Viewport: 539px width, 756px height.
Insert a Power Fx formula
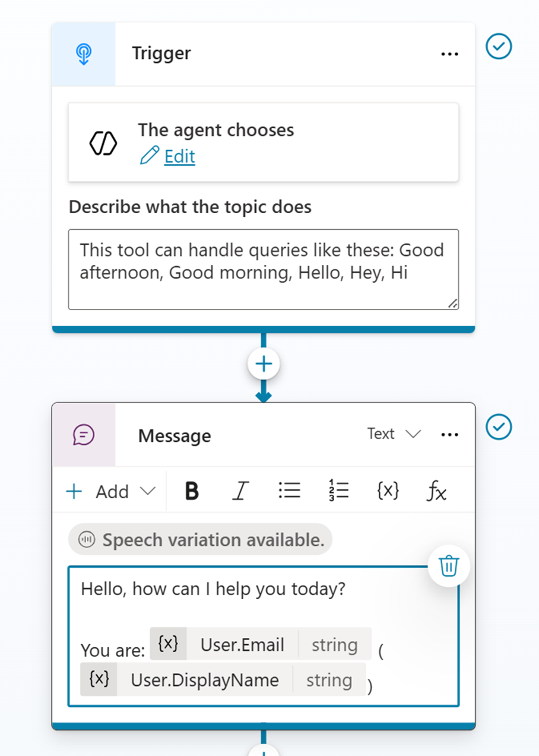click(x=437, y=491)
